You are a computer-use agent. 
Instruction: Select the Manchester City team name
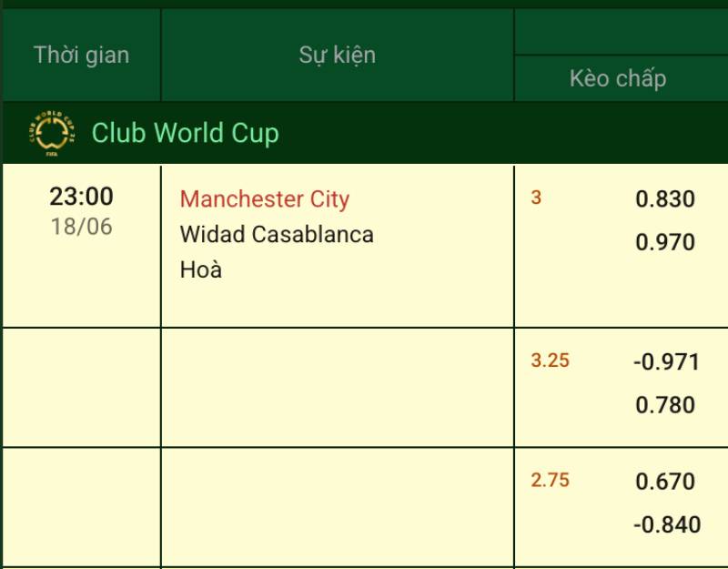pos(265,199)
